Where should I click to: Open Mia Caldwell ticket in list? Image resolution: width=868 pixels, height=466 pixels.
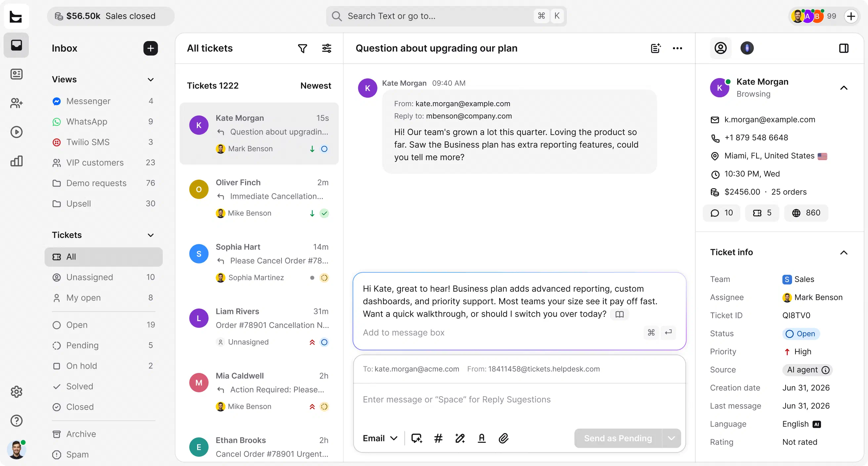tap(259, 391)
